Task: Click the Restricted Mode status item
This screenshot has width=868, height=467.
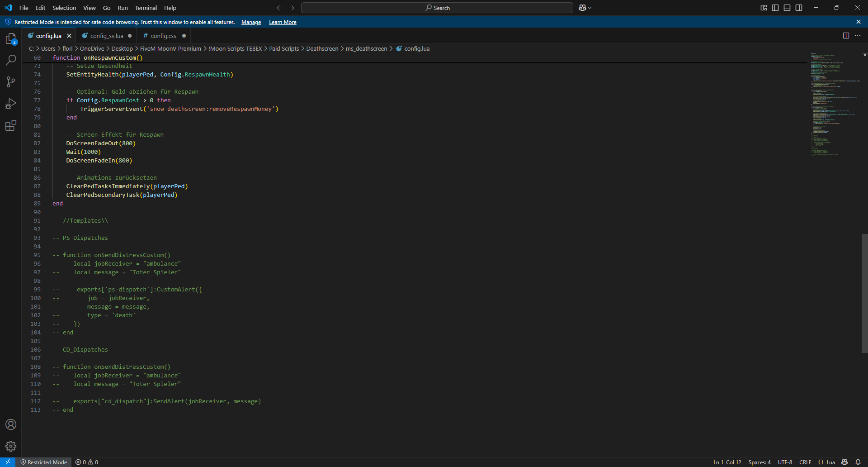Action: click(x=43, y=462)
